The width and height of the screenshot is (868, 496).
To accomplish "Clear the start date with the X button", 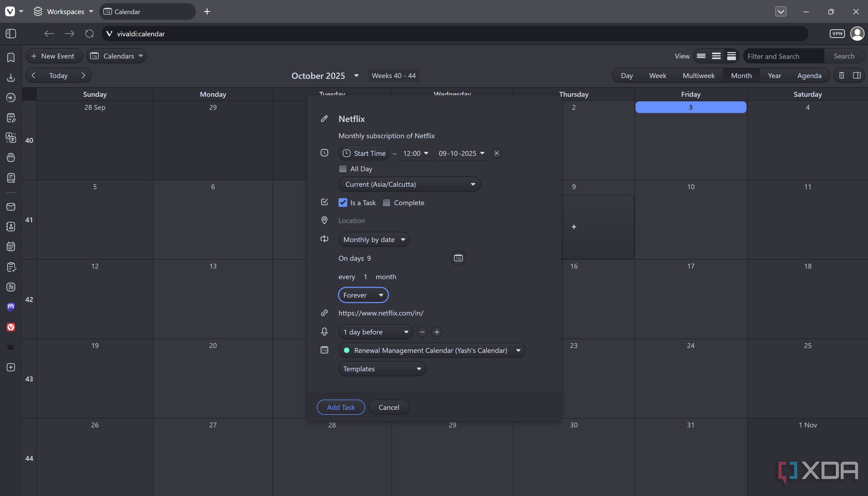I will (496, 153).
